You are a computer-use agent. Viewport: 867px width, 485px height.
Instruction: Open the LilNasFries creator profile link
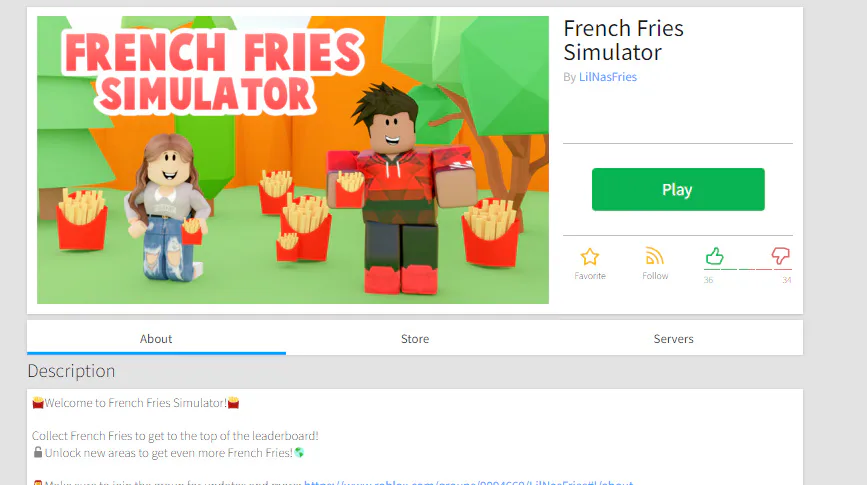608,77
